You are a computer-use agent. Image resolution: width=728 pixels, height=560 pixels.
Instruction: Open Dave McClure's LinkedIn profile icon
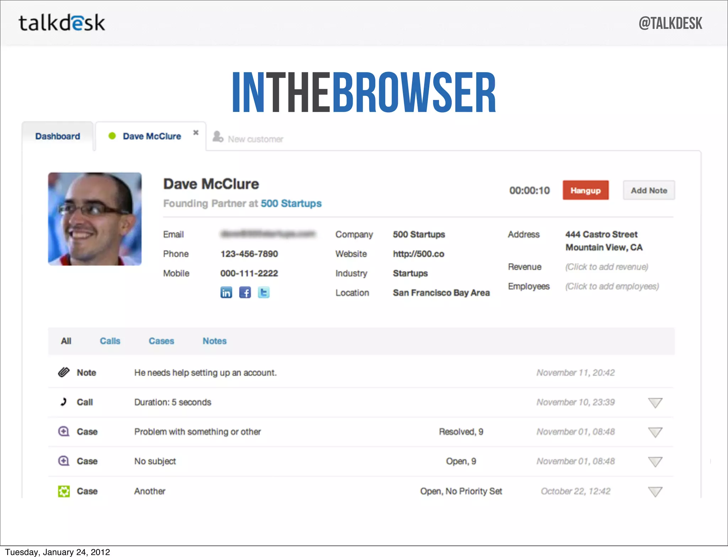click(226, 292)
